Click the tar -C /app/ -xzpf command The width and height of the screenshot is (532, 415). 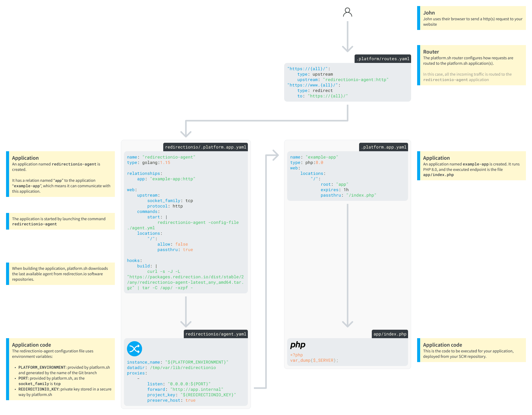click(167, 288)
